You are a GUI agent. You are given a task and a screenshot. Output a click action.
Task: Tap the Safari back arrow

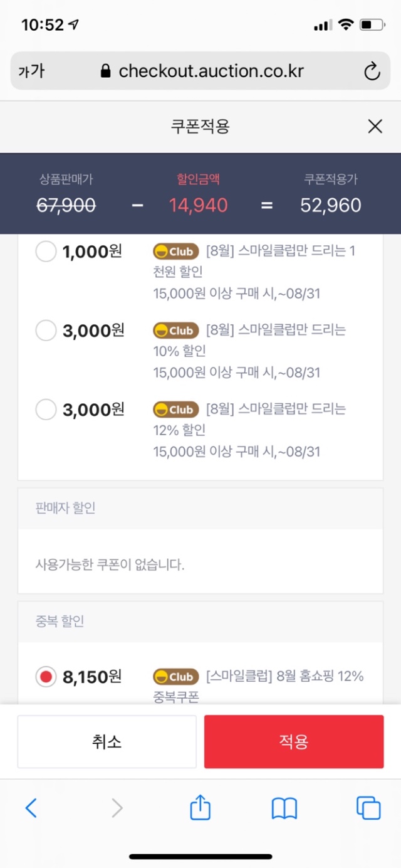pyautogui.click(x=31, y=808)
